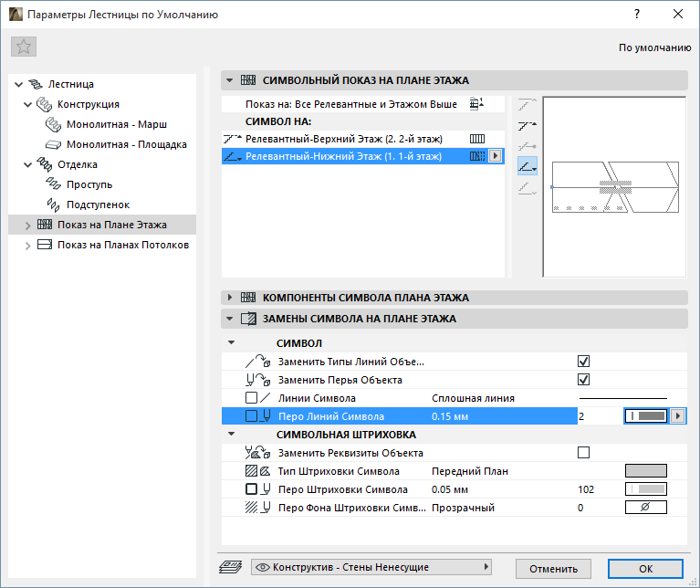700x588 pixels.
Task: Select Подступенок tree item
Action: click(x=98, y=205)
